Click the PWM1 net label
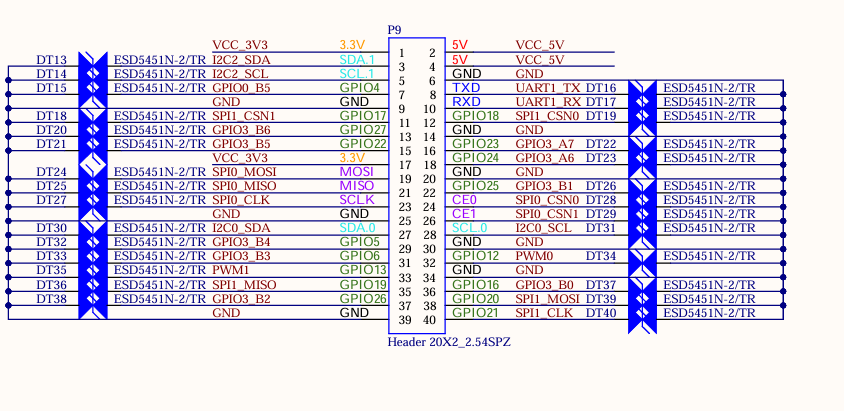The width and height of the screenshot is (844, 411). [x=231, y=270]
